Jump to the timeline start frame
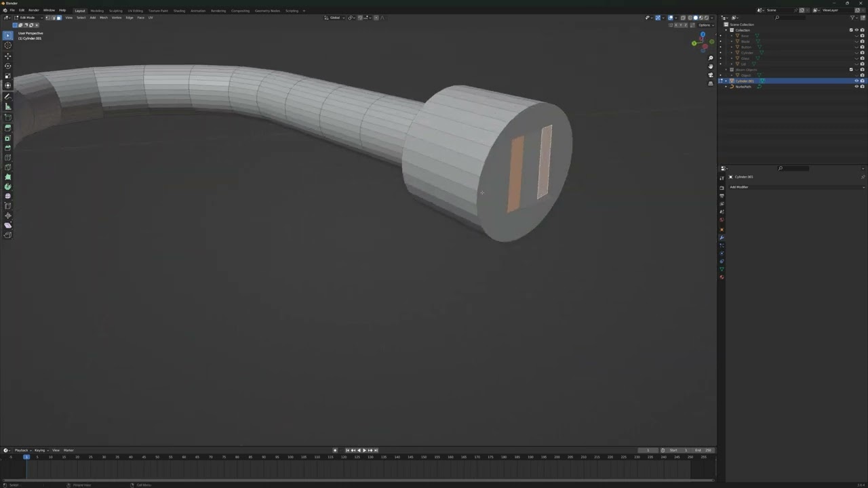The height and width of the screenshot is (488, 868). [347, 450]
